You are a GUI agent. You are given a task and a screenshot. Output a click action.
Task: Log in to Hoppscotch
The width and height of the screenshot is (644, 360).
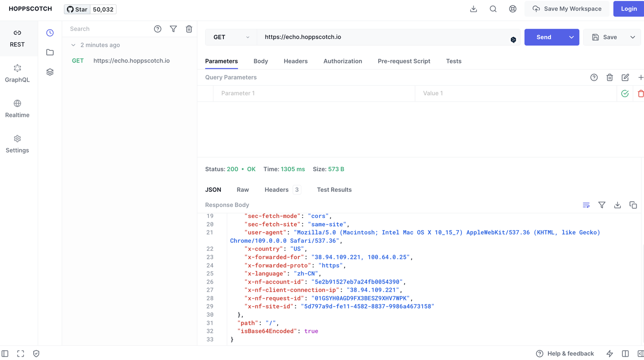tap(628, 9)
